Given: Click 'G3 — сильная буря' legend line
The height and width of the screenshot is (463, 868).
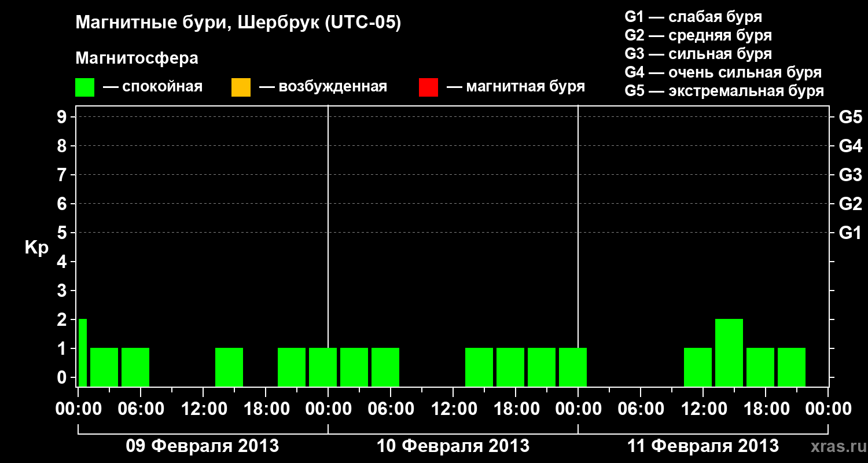Looking at the screenshot, I should [x=698, y=54].
